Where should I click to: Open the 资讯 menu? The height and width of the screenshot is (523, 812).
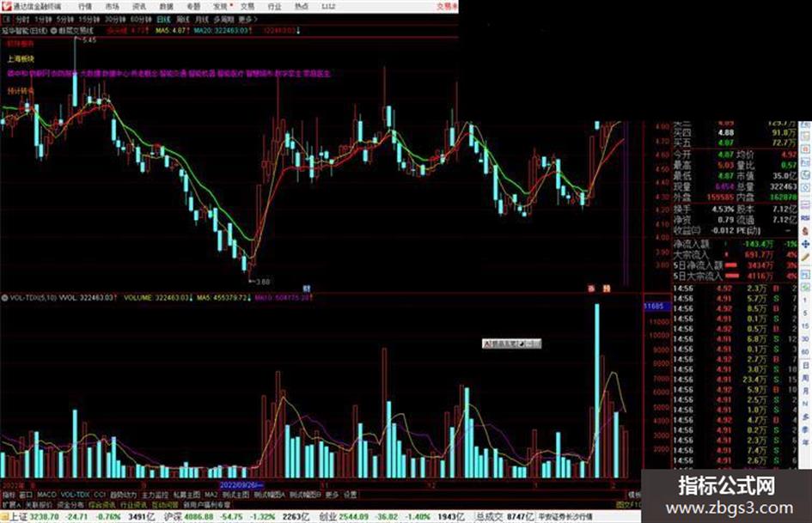(x=139, y=7)
